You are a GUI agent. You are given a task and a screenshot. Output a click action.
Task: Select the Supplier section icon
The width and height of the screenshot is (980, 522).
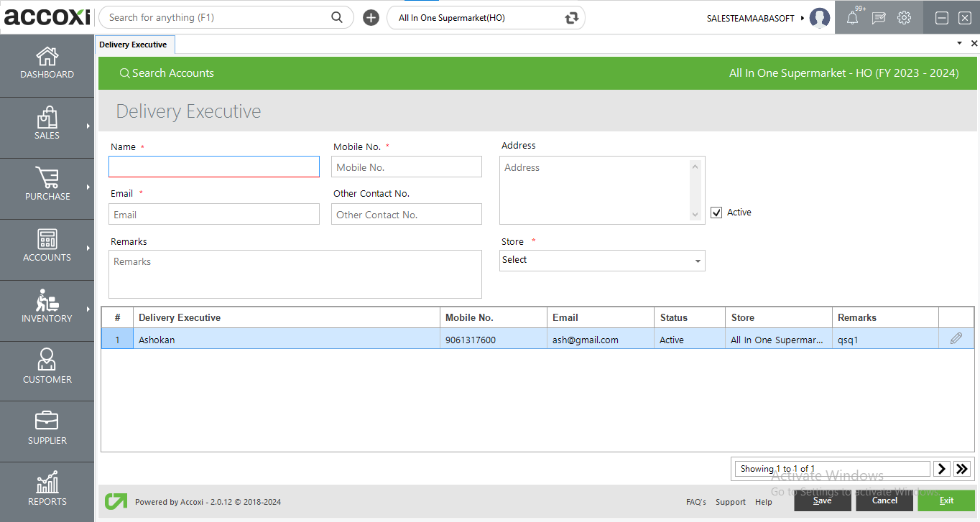click(47, 429)
